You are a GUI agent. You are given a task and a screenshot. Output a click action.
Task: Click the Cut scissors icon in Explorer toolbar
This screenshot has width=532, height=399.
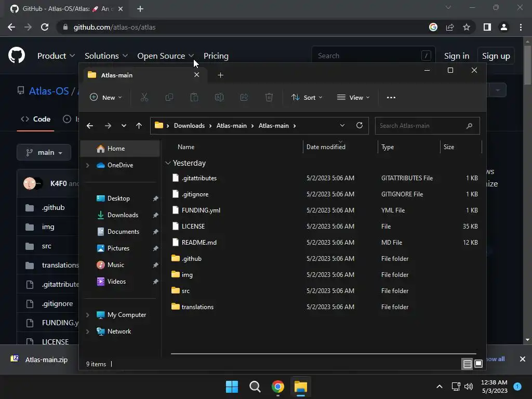click(144, 97)
